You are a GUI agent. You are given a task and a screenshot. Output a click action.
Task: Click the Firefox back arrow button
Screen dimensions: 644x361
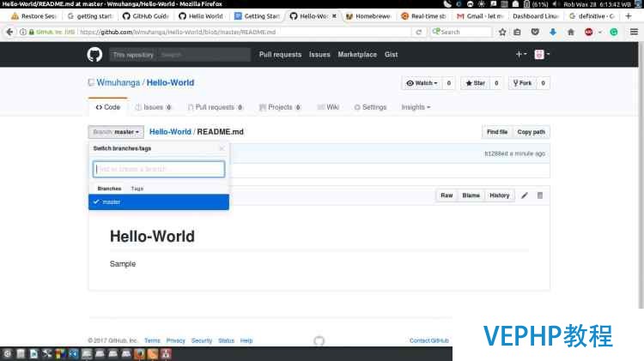tap(9, 32)
